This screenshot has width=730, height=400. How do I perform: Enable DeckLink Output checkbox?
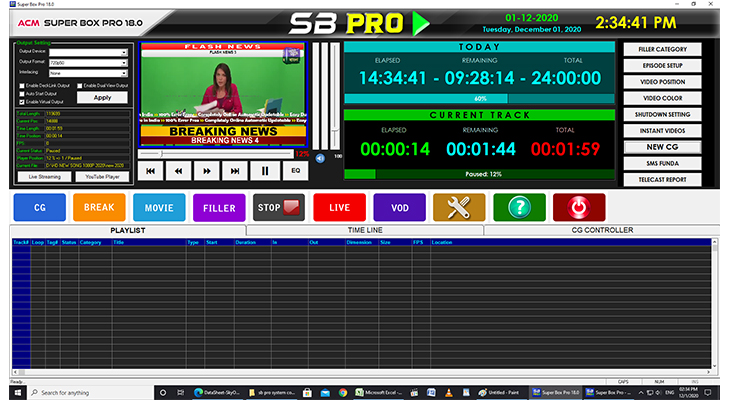tap(21, 86)
